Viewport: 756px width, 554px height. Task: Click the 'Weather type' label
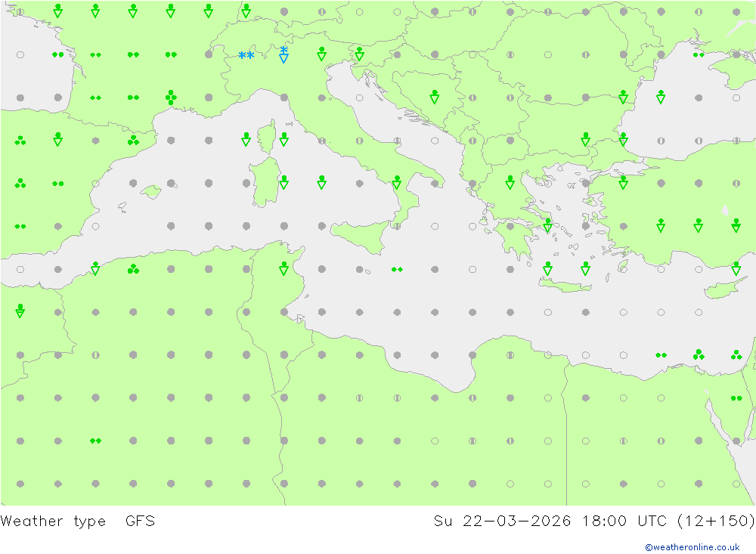(x=53, y=522)
